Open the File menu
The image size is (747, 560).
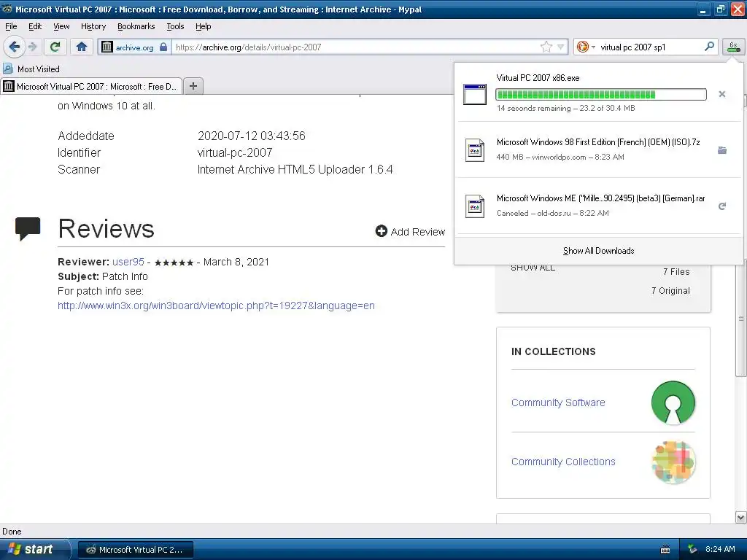point(11,26)
